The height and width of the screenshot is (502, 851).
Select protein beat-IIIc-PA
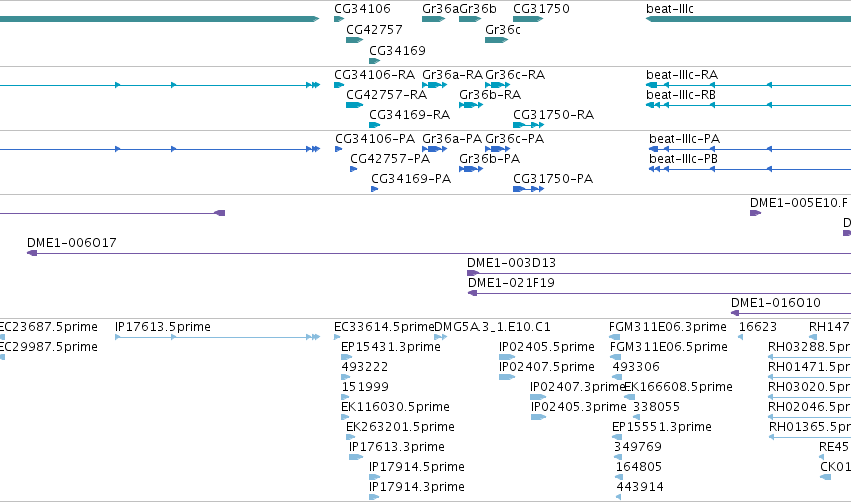point(684,139)
